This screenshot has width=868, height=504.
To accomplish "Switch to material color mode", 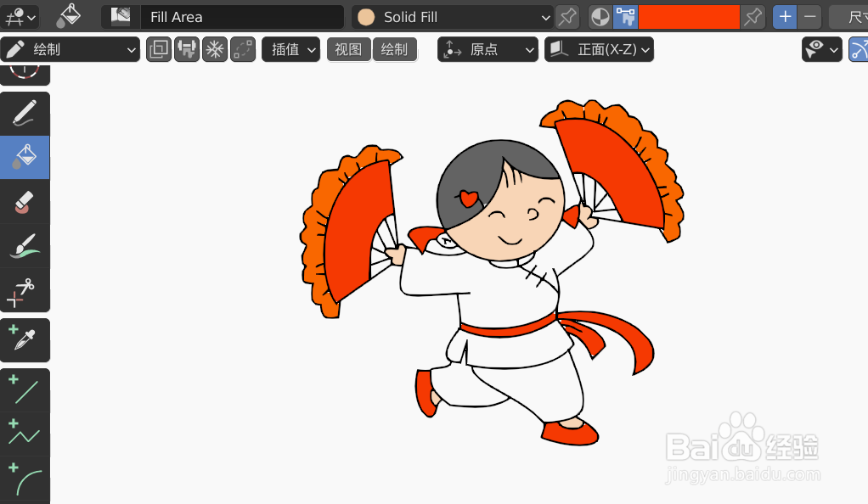I will click(x=600, y=17).
